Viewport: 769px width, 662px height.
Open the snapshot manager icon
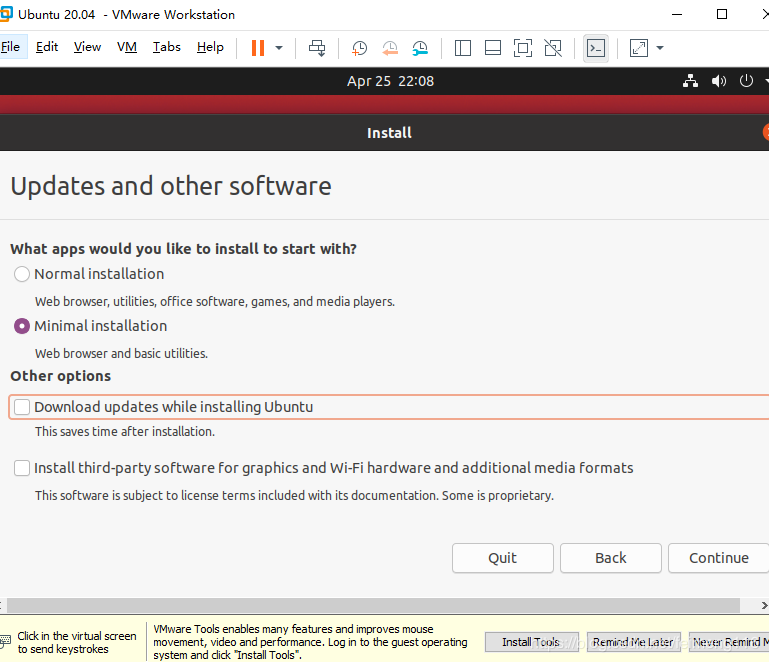[x=420, y=48]
